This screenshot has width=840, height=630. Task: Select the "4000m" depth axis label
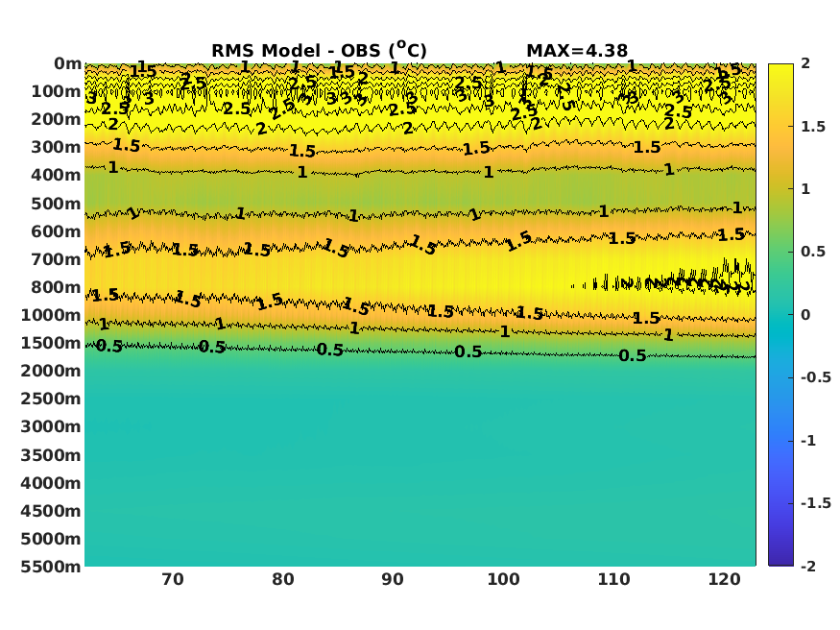[51, 484]
